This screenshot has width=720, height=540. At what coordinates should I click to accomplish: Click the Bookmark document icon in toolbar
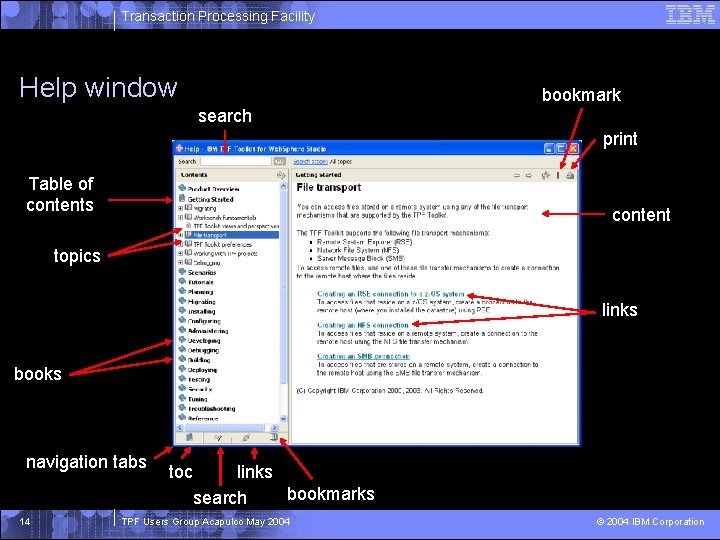pyautogui.click(x=558, y=175)
